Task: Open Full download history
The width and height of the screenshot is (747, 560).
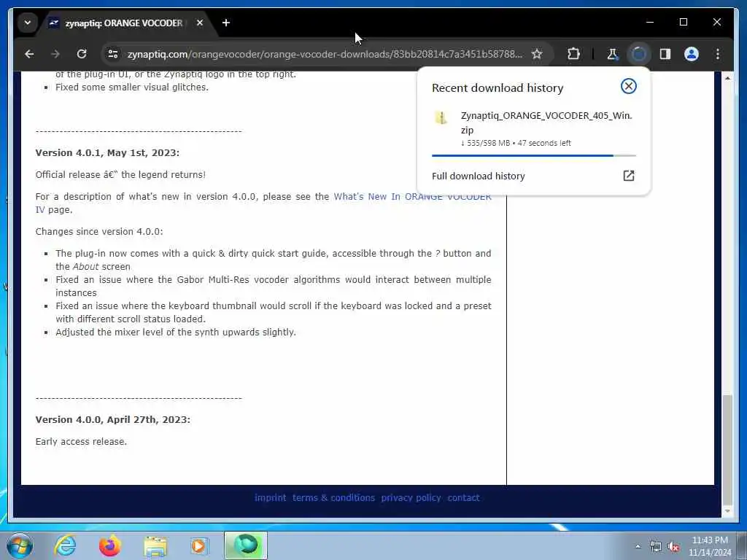Action: (x=478, y=176)
